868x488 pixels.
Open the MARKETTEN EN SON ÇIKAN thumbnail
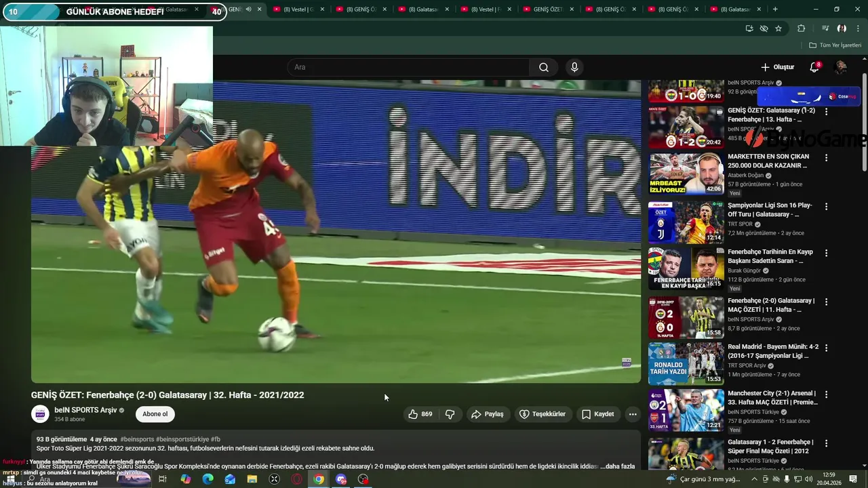click(686, 174)
